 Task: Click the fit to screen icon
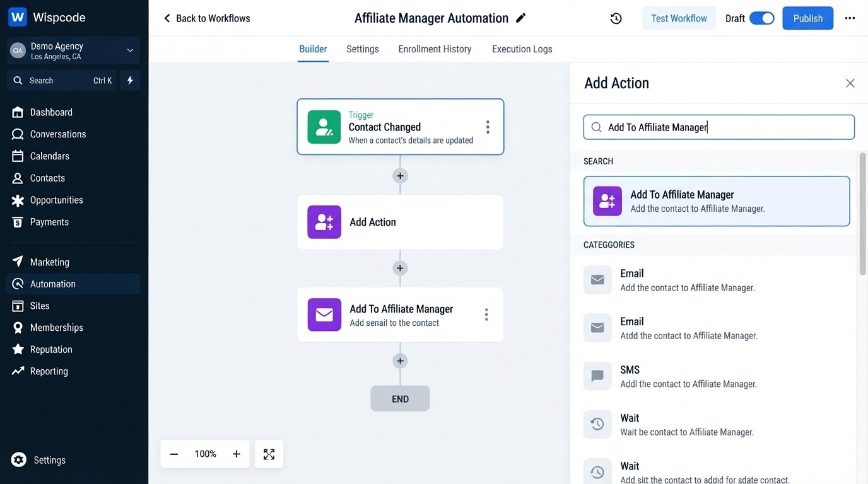click(269, 454)
